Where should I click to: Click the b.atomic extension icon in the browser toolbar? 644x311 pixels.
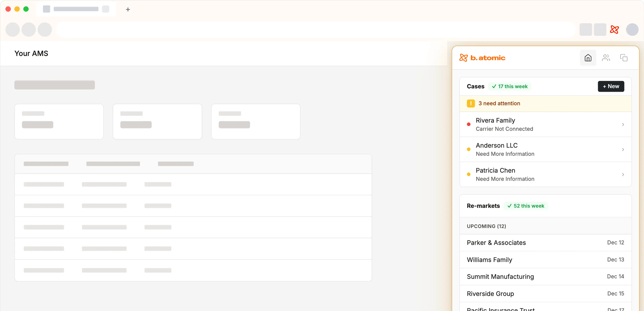click(x=615, y=29)
